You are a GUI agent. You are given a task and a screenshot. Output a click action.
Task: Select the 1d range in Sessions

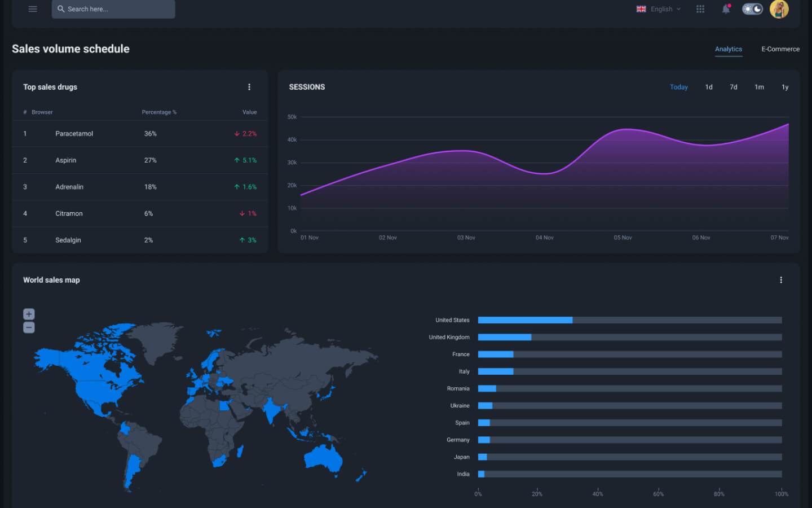[x=709, y=87]
